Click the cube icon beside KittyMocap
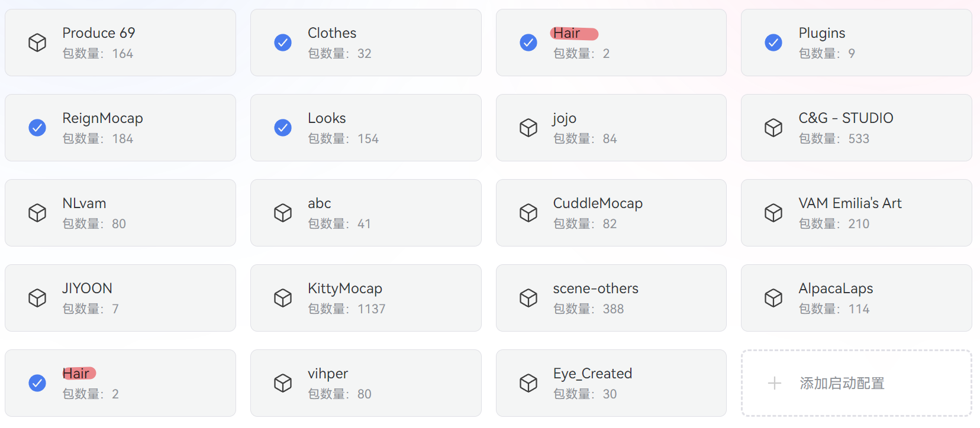Screen dimensions: 980x428 pos(282,297)
